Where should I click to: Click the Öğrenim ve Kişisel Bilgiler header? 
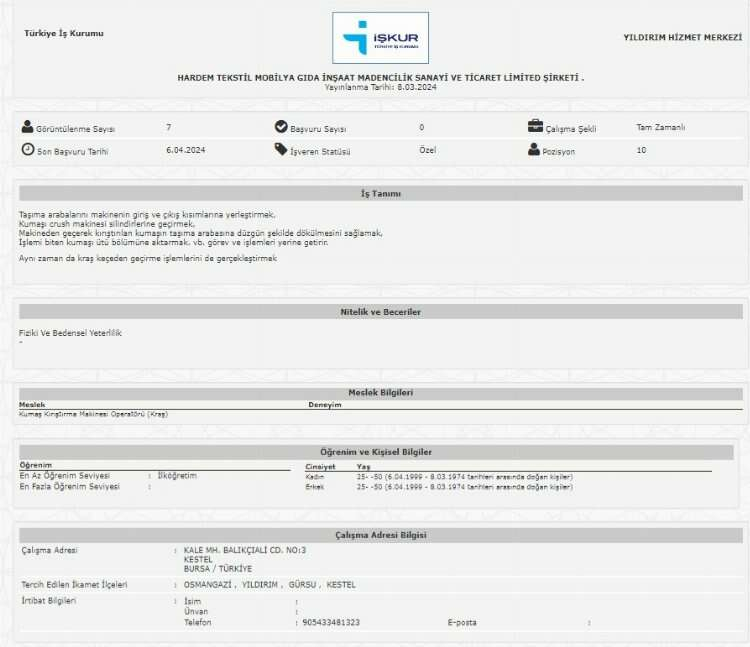click(375, 452)
